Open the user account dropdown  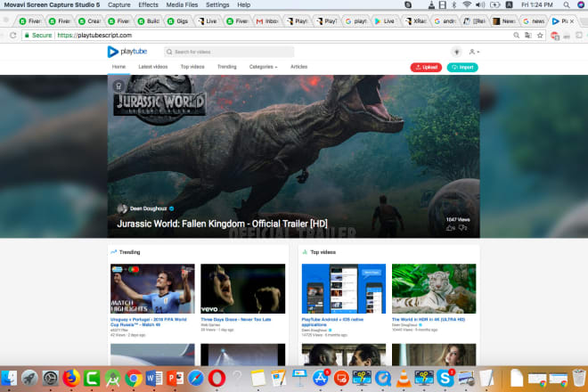(474, 52)
